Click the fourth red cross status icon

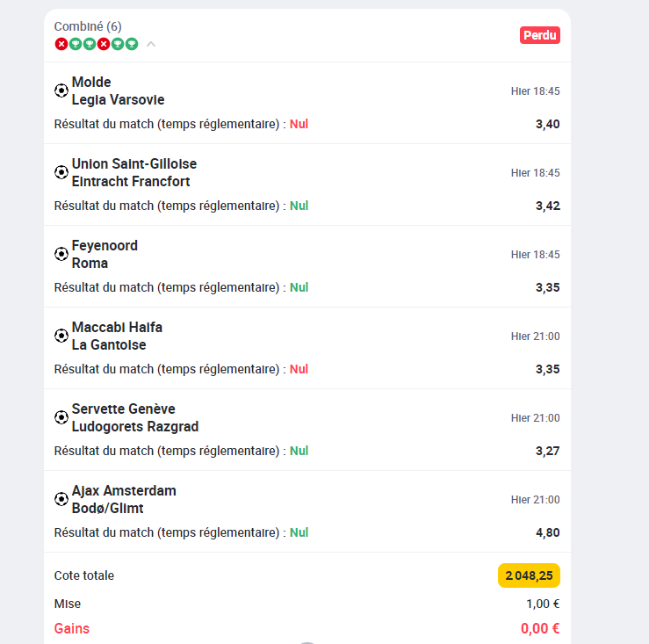click(x=104, y=44)
